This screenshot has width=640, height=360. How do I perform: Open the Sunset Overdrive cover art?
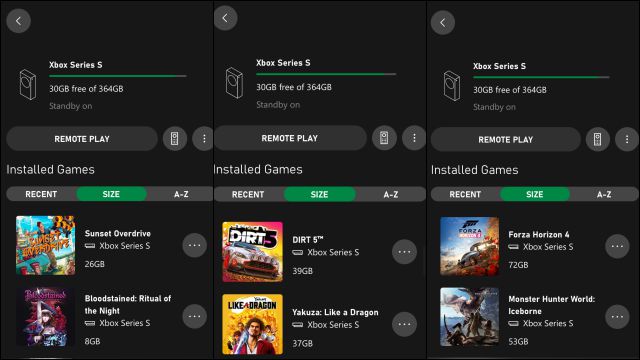45,245
